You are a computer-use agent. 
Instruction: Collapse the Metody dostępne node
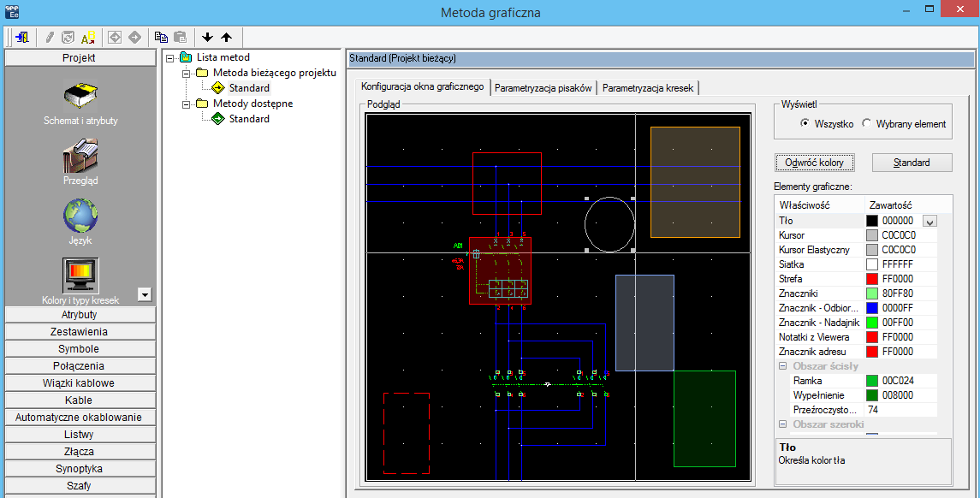tap(187, 104)
